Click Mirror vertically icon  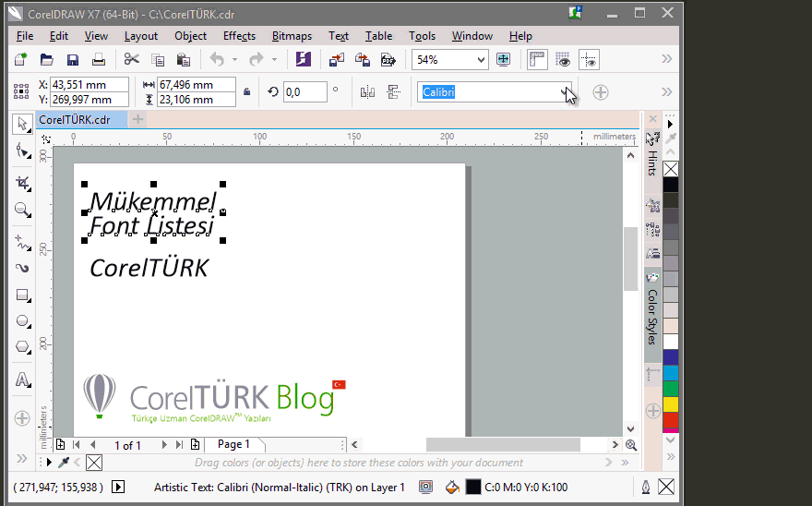(394, 92)
